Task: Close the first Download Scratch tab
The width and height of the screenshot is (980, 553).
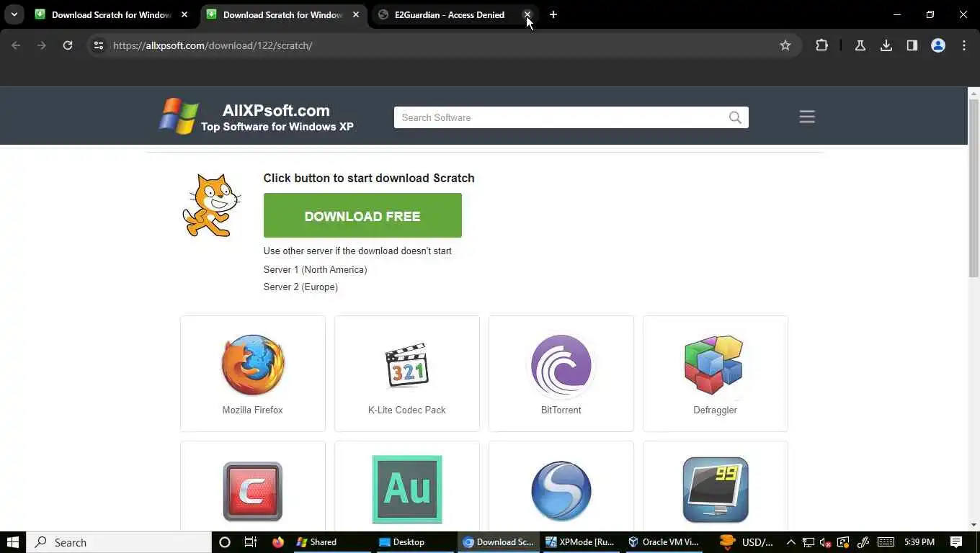Action: click(x=185, y=14)
